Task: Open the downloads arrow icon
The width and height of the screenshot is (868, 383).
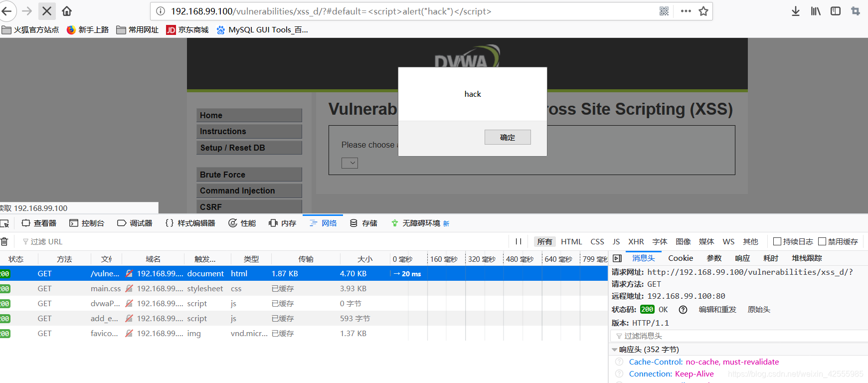Action: coord(796,11)
